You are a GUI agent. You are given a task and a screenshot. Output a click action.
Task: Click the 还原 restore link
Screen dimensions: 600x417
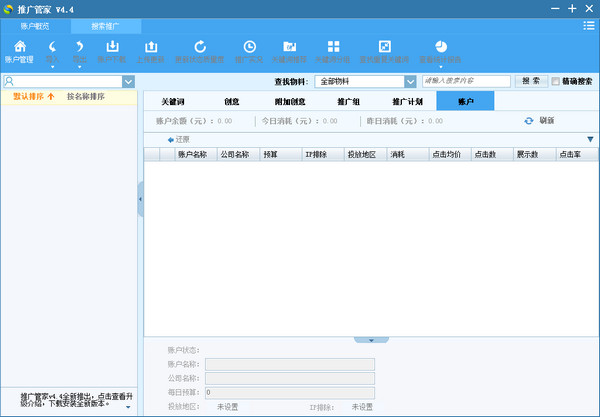[x=178, y=139]
